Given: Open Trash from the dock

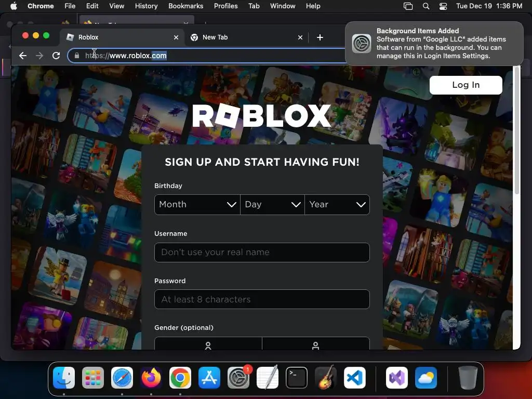Looking at the screenshot, I should click(x=468, y=378).
